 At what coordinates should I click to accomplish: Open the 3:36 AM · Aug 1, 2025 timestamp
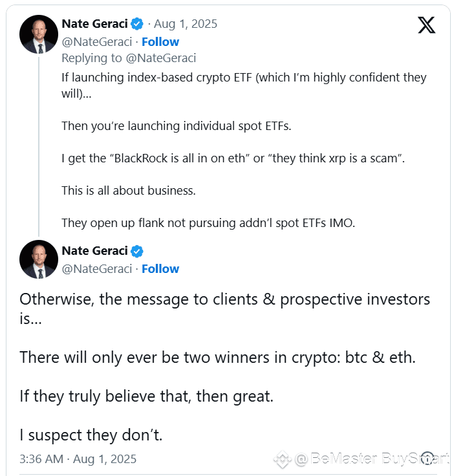pyautogui.click(x=78, y=459)
